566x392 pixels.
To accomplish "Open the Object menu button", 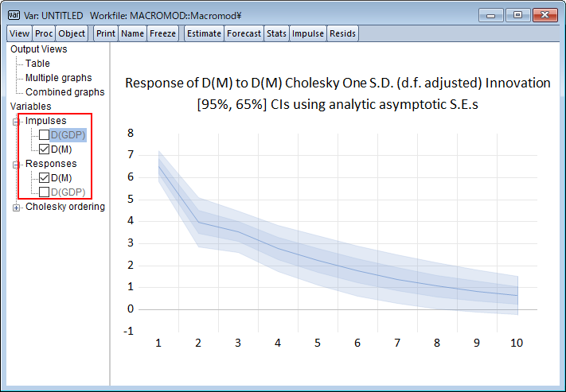I will [x=72, y=33].
